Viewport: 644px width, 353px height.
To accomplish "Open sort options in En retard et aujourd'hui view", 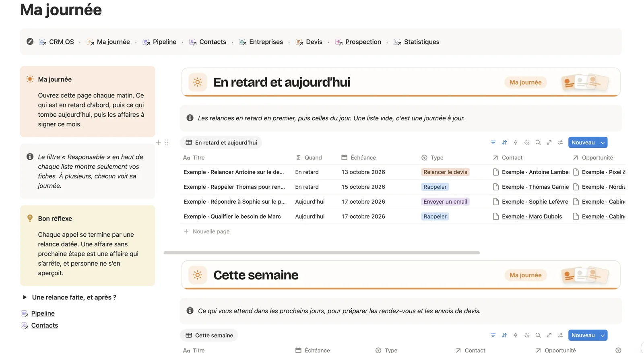I will tap(504, 142).
